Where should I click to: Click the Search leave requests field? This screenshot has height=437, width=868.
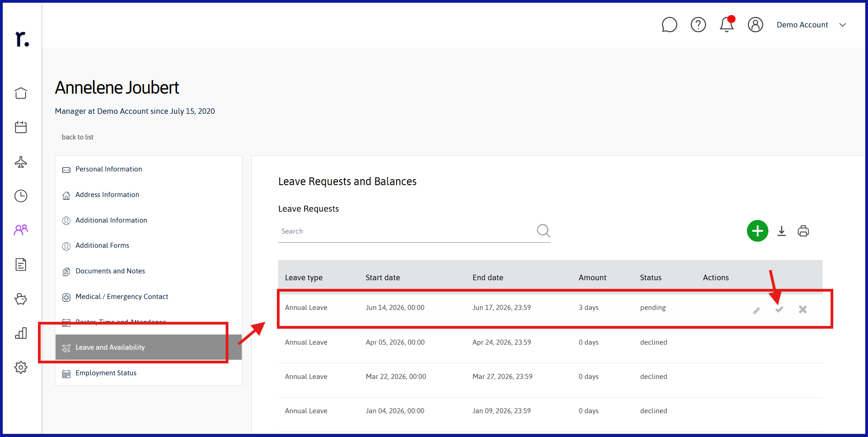(407, 231)
